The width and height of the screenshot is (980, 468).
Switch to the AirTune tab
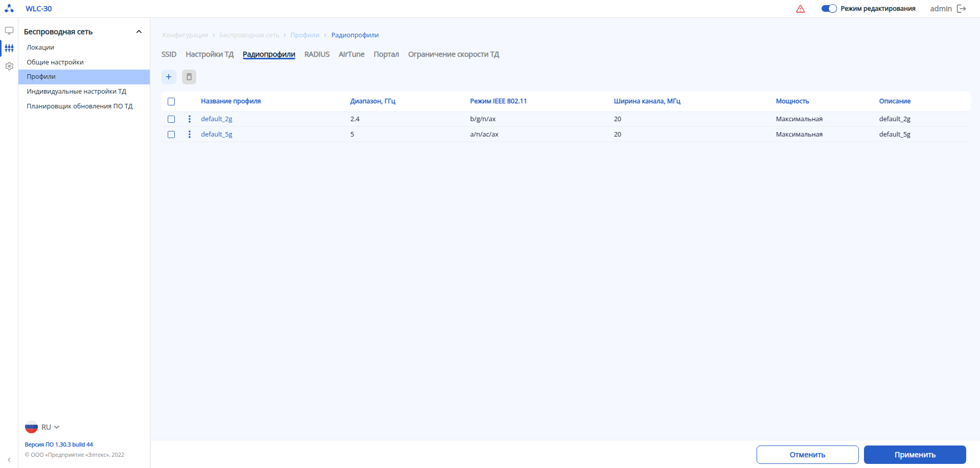351,54
